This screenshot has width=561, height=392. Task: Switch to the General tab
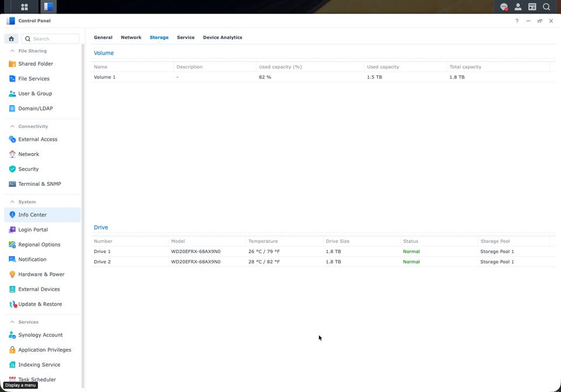click(103, 37)
